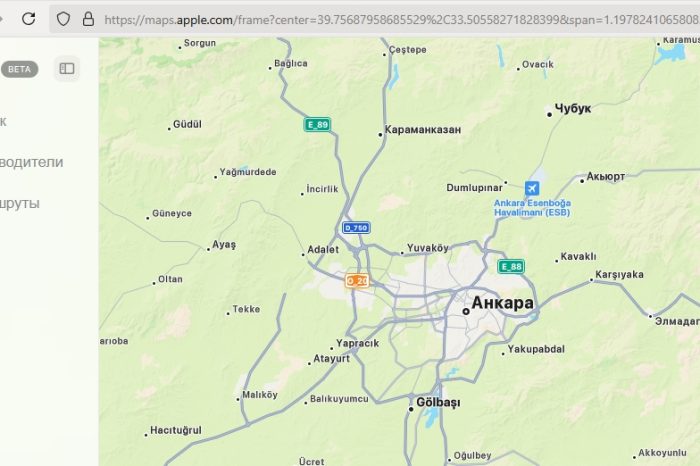Click the padlock site security icon
The width and height of the screenshot is (700, 466).
(88, 19)
